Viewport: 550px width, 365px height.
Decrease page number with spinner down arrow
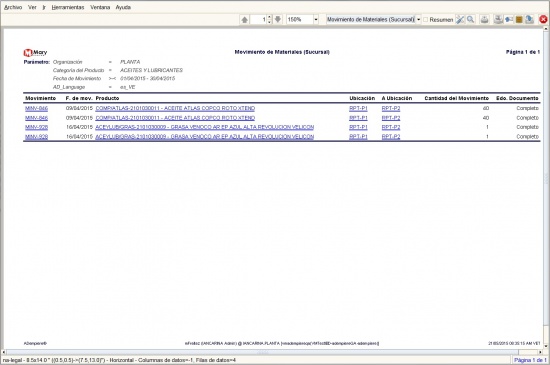point(269,22)
